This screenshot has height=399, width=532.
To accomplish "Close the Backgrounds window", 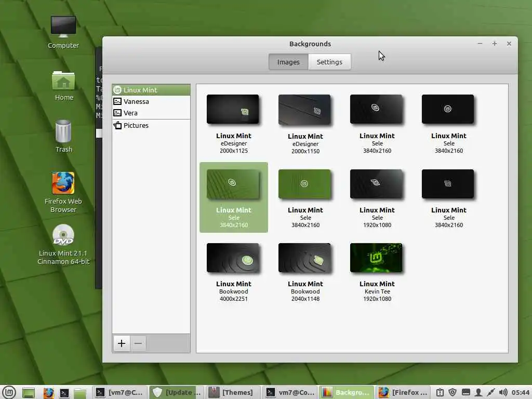I will pos(509,44).
